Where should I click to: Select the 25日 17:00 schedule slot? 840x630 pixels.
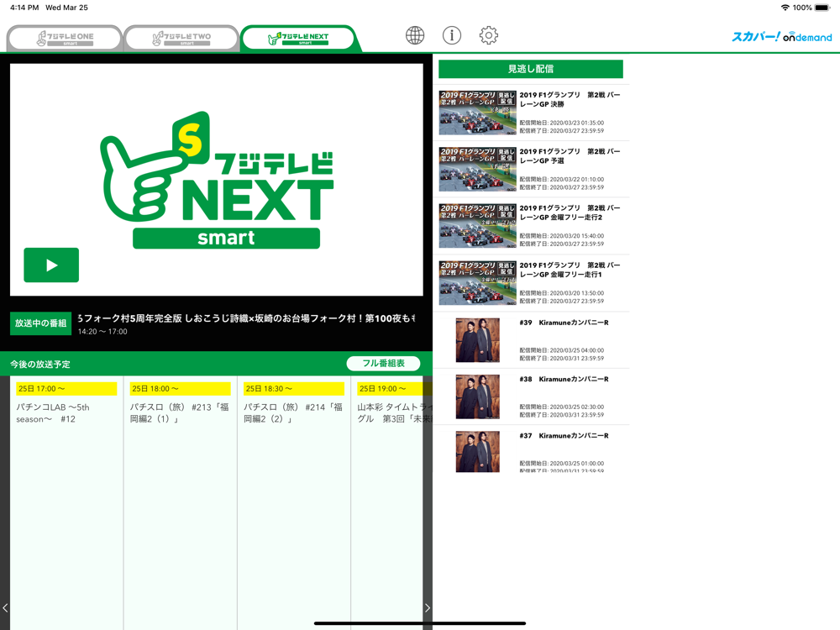[x=66, y=388]
